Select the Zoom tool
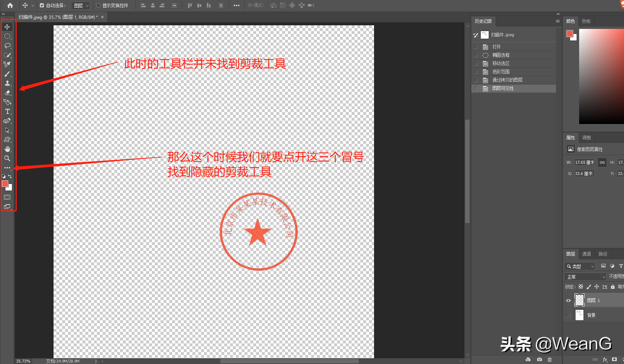Screen dimensions: 624x364 tap(7, 158)
